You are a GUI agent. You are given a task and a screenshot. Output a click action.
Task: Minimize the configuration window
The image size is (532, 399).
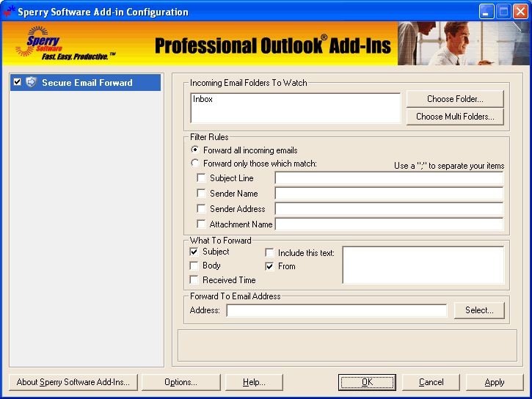click(x=487, y=12)
